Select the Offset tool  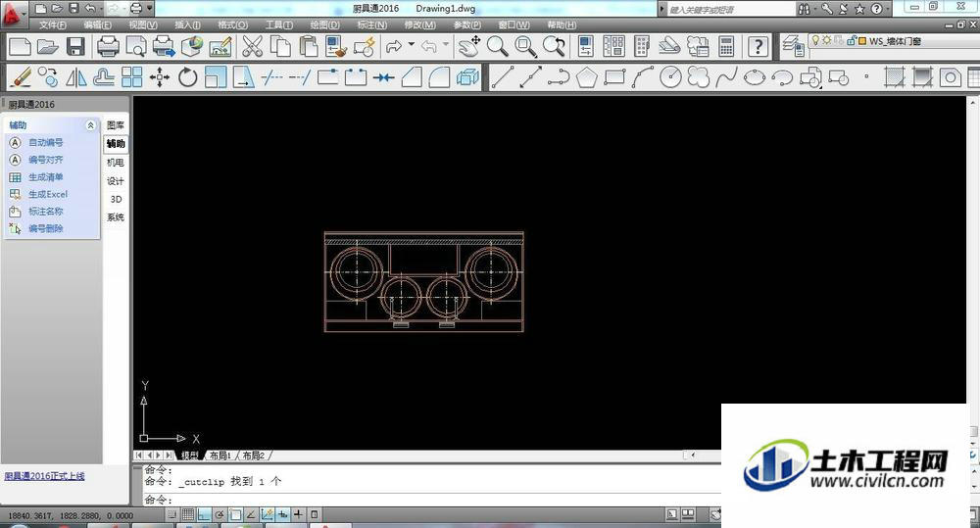click(104, 77)
